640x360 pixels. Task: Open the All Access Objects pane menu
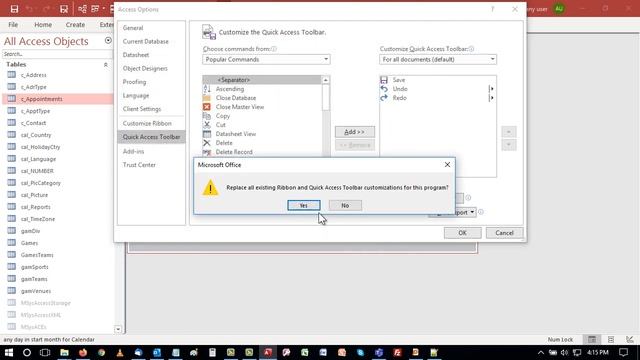point(108,40)
